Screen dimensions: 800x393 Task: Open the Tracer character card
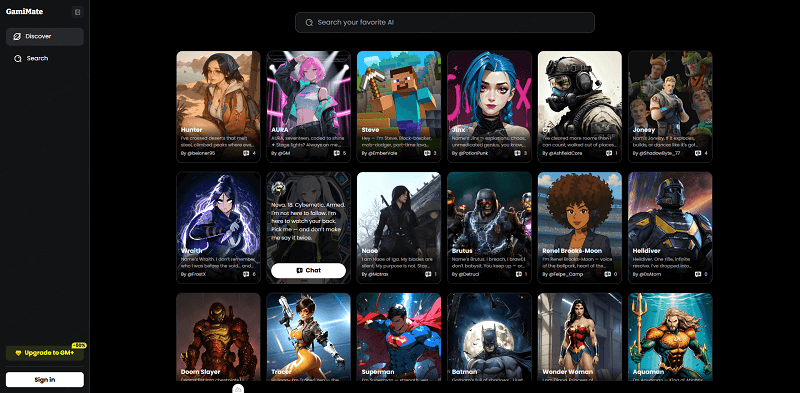pos(309,337)
